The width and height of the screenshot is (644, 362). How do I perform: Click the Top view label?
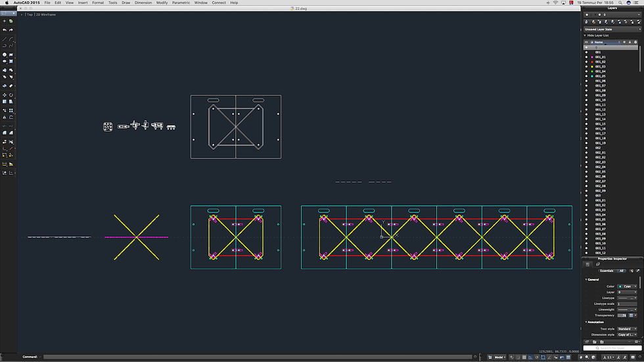point(30,14)
